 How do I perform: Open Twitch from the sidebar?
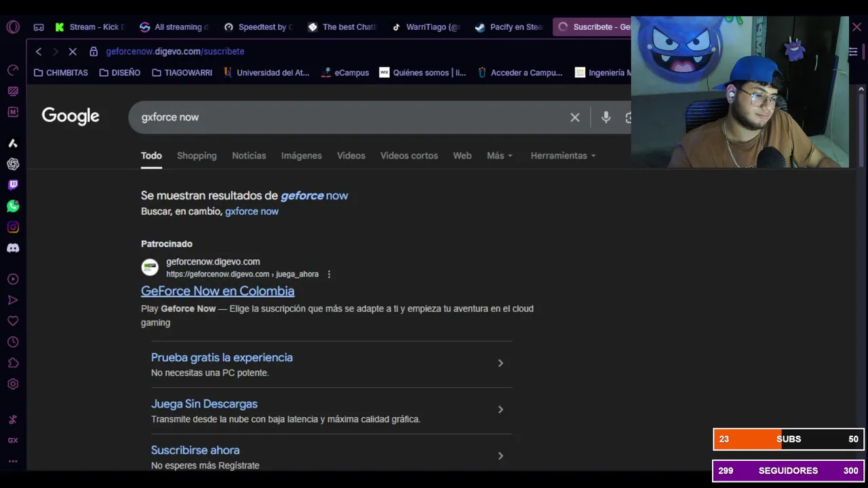(x=13, y=185)
